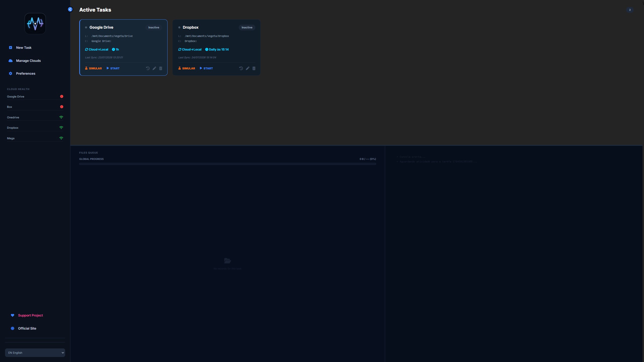Click Inactive badge on Google Drive card
Screen dimensions: 644x362
coord(154,27)
